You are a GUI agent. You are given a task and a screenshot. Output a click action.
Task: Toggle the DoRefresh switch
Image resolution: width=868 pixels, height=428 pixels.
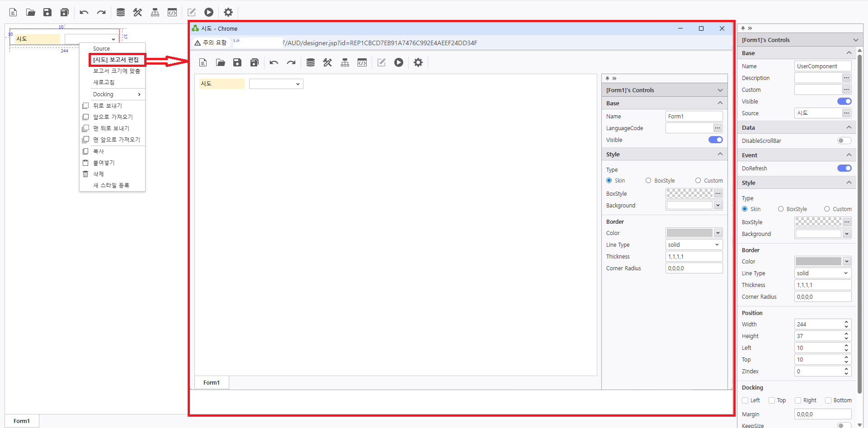pos(844,168)
